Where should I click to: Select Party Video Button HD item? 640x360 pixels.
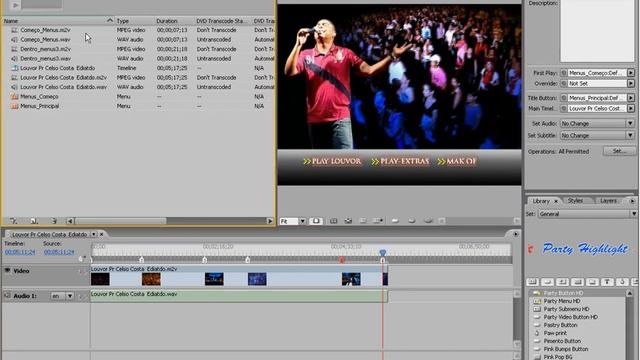pos(577,317)
